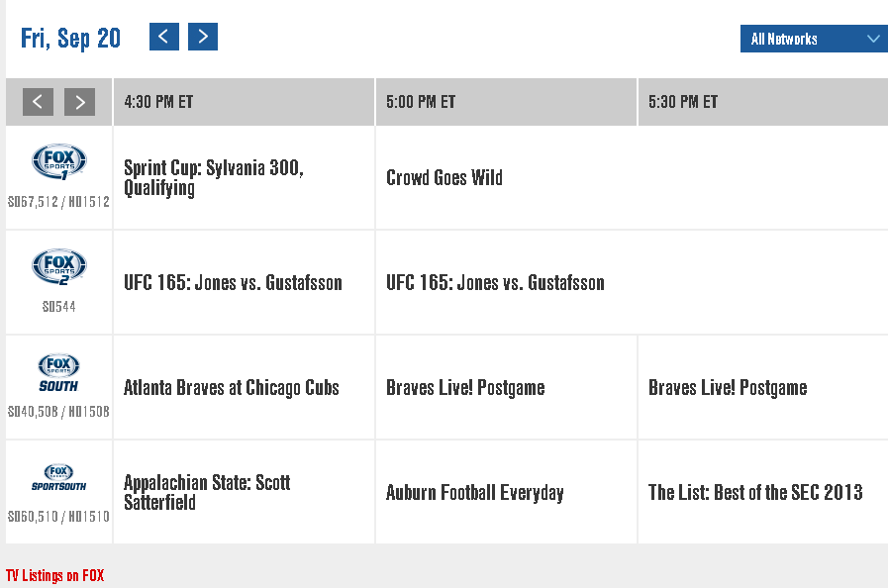Open Auburn Football Everyday listing
The image size is (888, 588).
[x=475, y=493]
